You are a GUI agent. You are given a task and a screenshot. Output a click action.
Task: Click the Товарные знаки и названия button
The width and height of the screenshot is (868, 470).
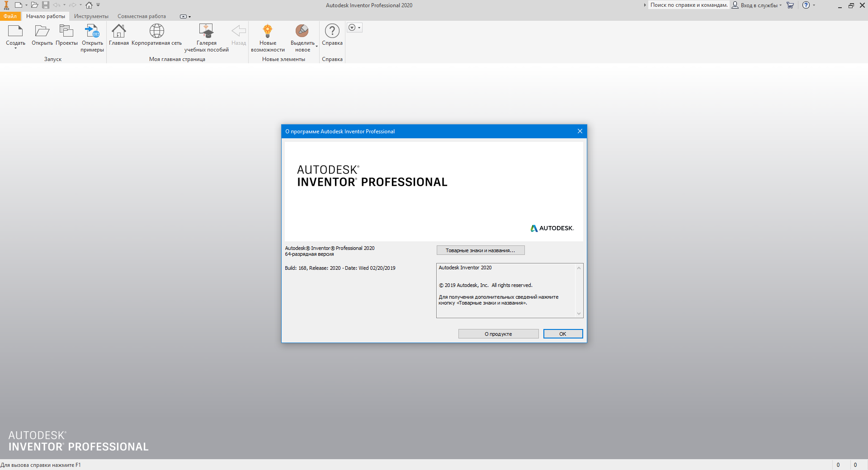pyautogui.click(x=480, y=250)
